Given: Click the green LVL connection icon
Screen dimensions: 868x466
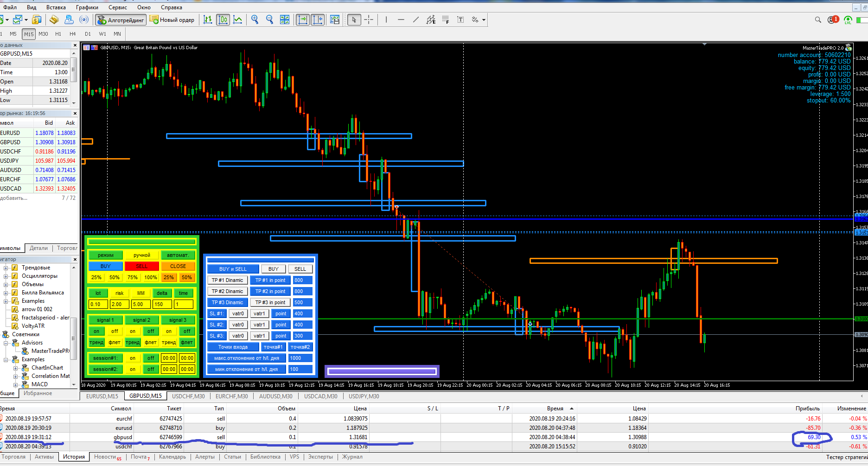Looking at the screenshot, I should tap(848, 20).
